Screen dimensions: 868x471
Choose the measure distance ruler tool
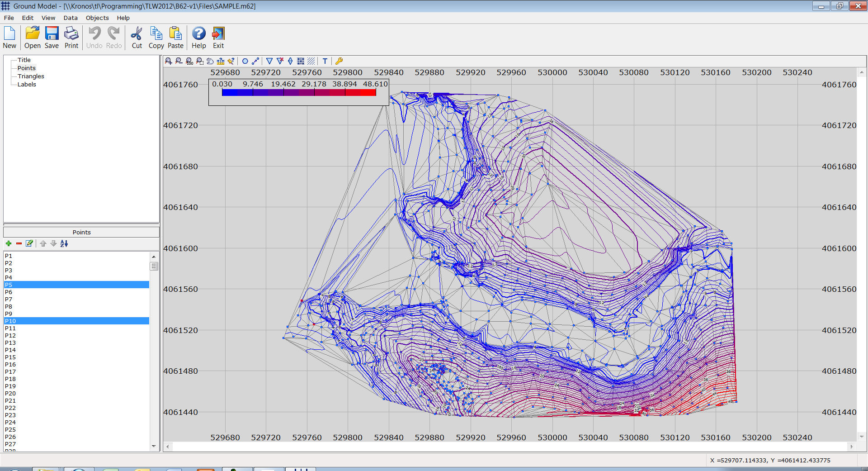tap(221, 61)
